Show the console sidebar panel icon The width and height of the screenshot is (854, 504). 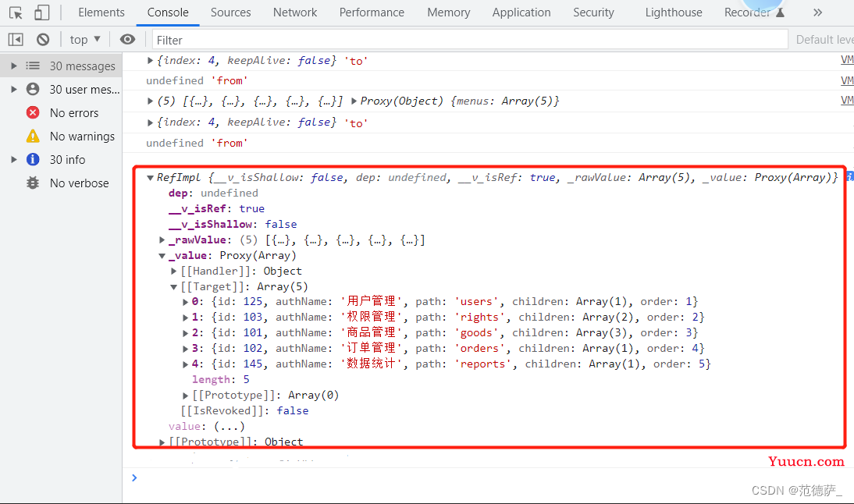16,39
